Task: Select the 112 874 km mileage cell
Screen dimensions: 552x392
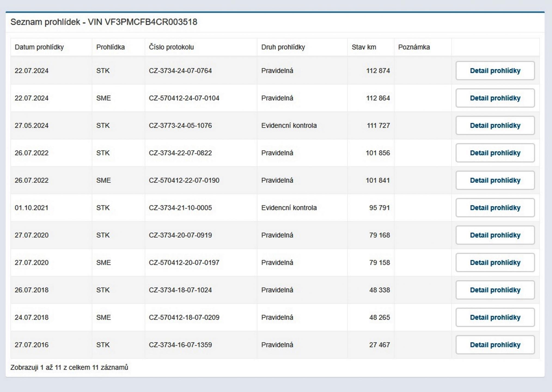Action: click(378, 71)
